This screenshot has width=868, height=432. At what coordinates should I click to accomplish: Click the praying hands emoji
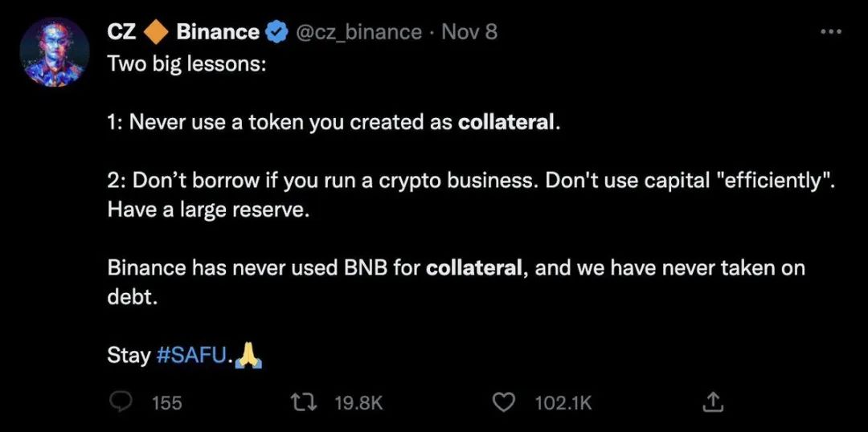(251, 354)
